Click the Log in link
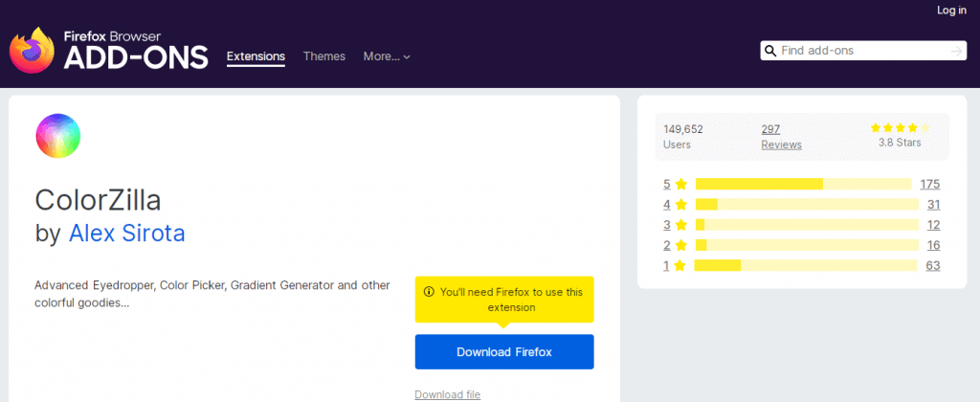Image resolution: width=980 pixels, height=402 pixels. pos(951,11)
